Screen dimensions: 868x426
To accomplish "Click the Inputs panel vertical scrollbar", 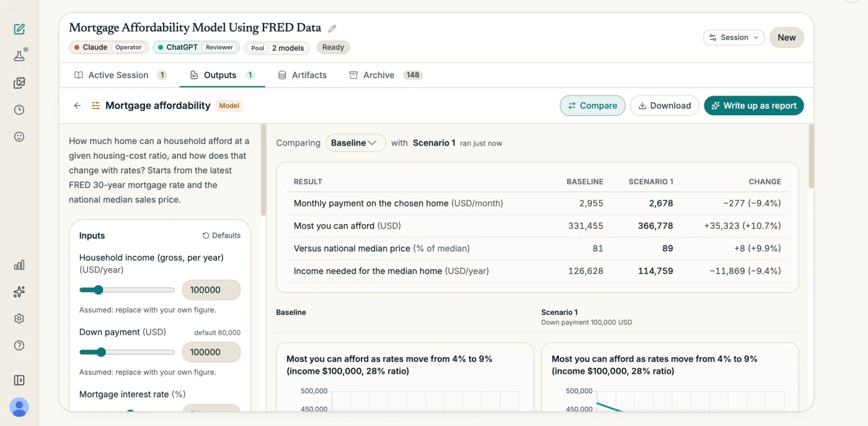I will 263,171.
